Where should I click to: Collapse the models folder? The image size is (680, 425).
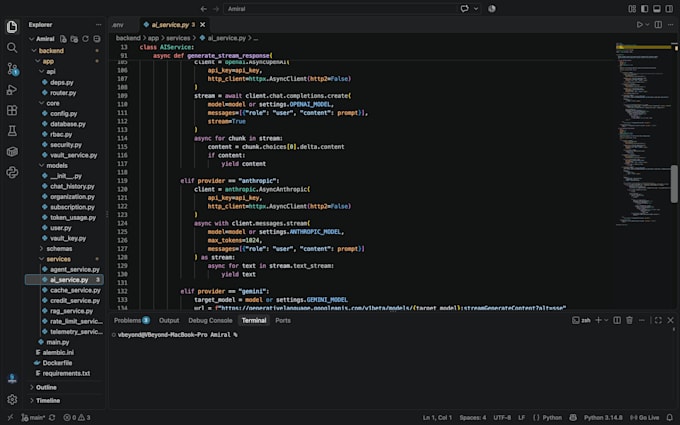[x=41, y=166]
